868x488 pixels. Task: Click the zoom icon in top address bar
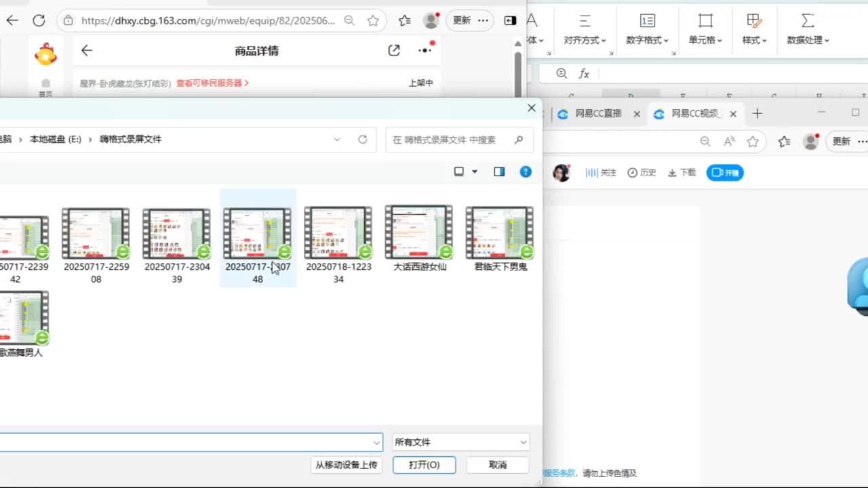[x=349, y=20]
